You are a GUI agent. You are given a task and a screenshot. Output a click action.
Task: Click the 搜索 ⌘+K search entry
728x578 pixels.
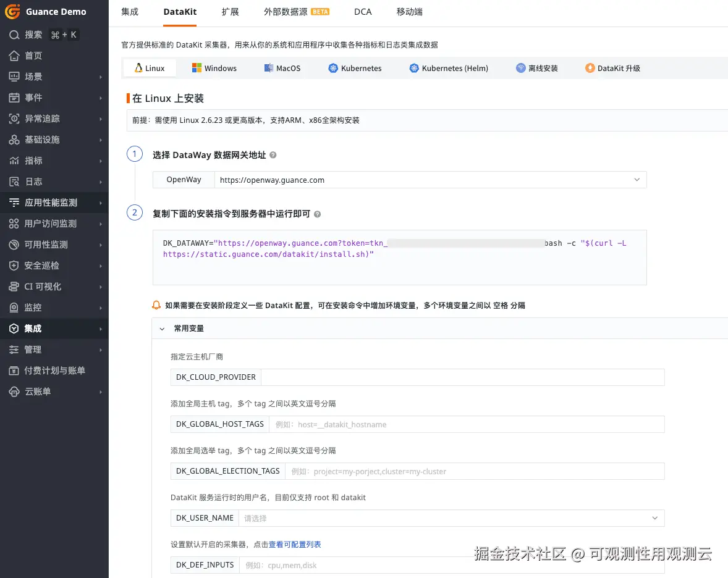pyautogui.click(x=44, y=35)
